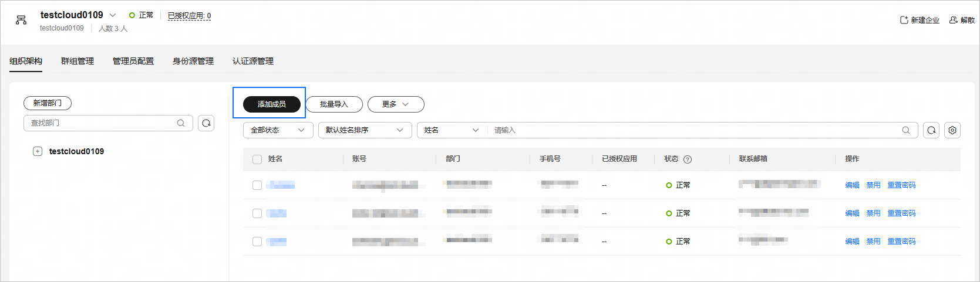The height and width of the screenshot is (282, 980).
Task: Click 禁用 in the first member row
Action: coord(873,185)
